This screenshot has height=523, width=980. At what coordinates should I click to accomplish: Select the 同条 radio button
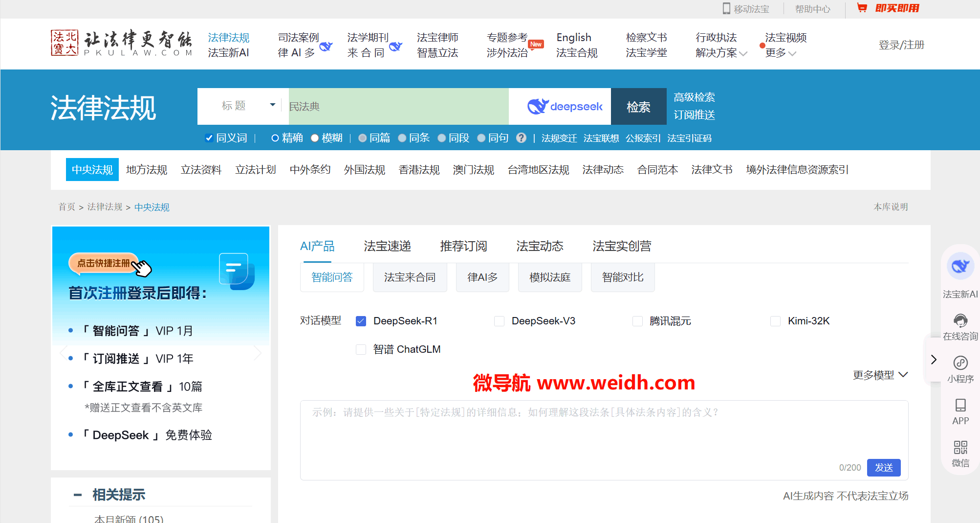pyautogui.click(x=402, y=138)
